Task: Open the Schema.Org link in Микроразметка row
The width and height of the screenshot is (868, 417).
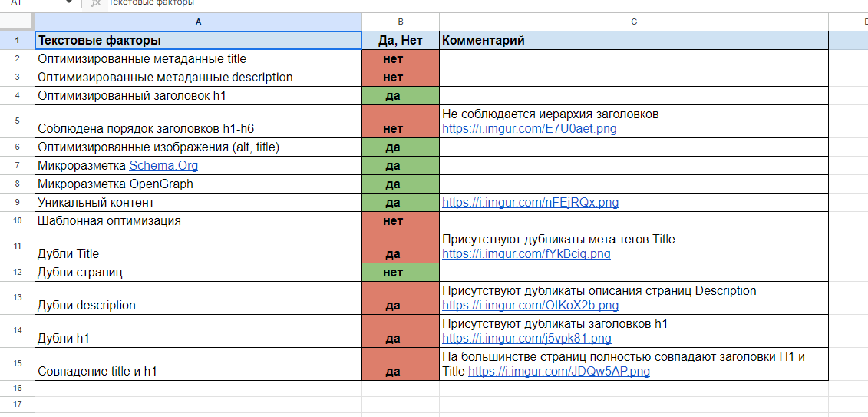Action: click(163, 166)
